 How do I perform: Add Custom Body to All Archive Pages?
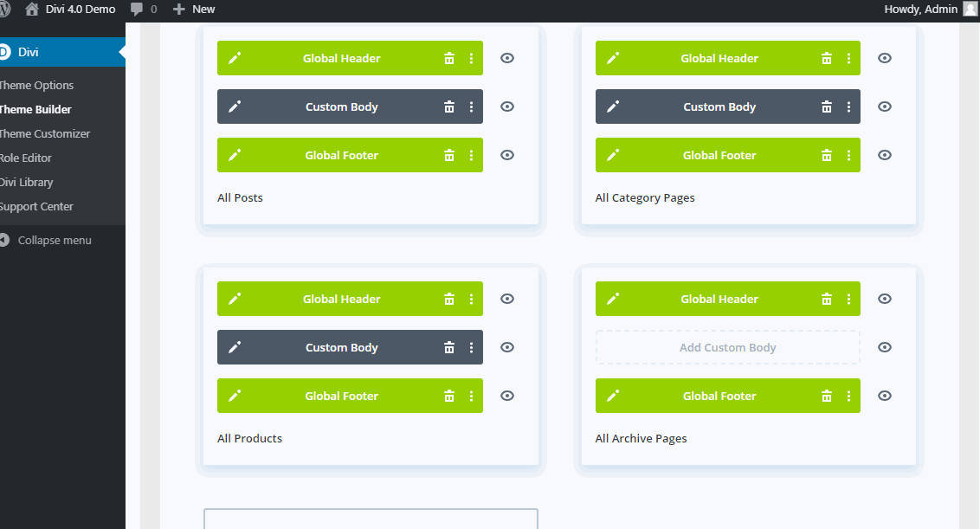[x=727, y=348]
